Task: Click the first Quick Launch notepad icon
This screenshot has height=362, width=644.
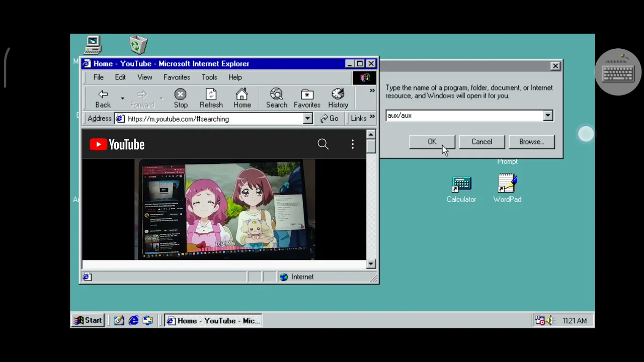Action: [119, 321]
